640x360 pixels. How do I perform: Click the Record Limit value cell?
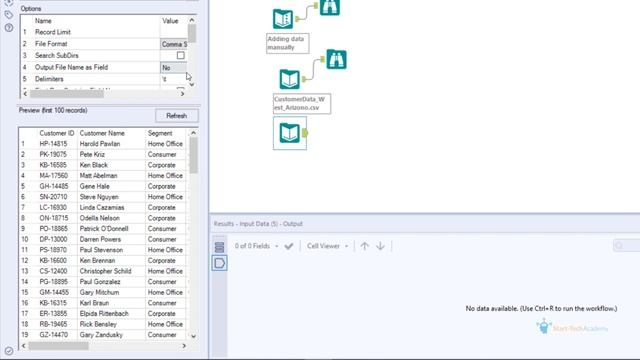[x=174, y=32]
